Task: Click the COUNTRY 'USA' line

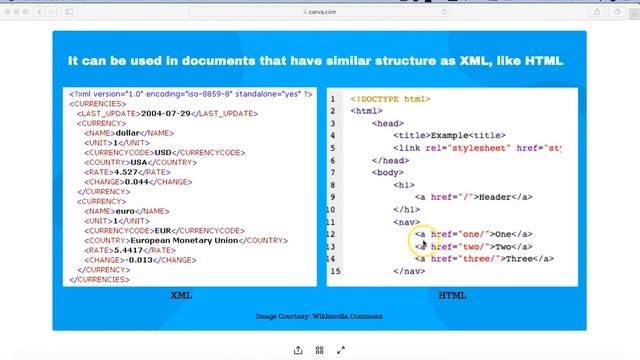Action: click(x=140, y=162)
